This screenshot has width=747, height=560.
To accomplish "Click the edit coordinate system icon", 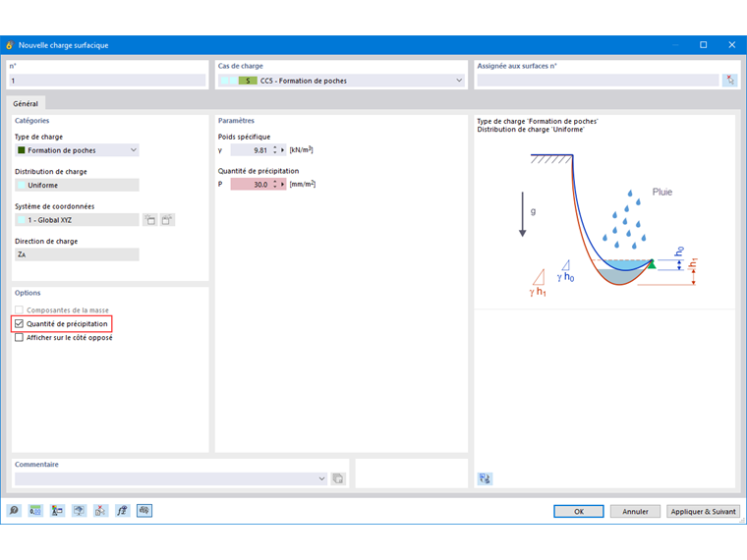I will tap(167, 219).
